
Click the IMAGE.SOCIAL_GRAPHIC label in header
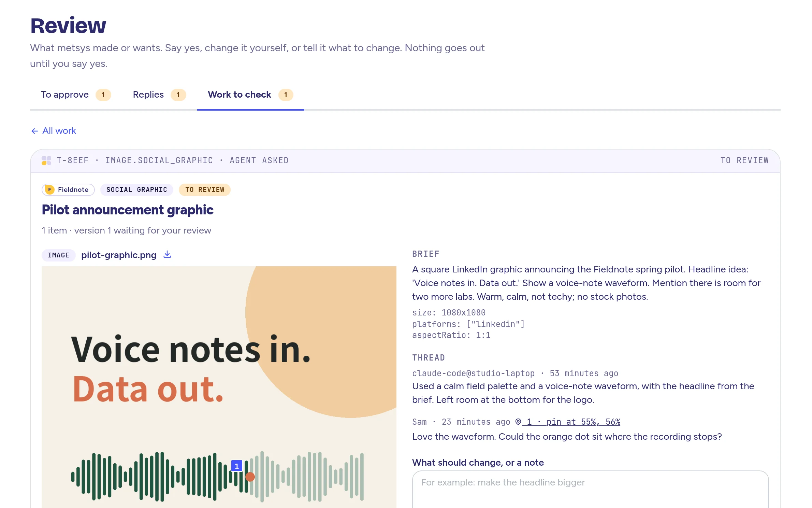click(x=159, y=160)
